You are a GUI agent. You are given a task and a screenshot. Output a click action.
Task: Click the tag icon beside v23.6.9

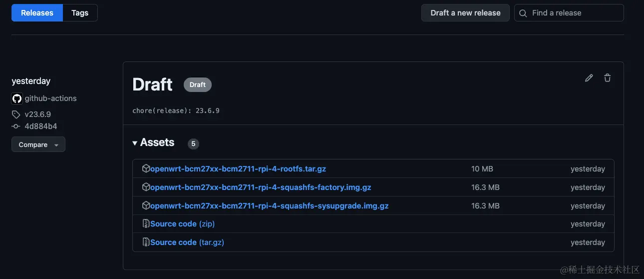click(16, 114)
